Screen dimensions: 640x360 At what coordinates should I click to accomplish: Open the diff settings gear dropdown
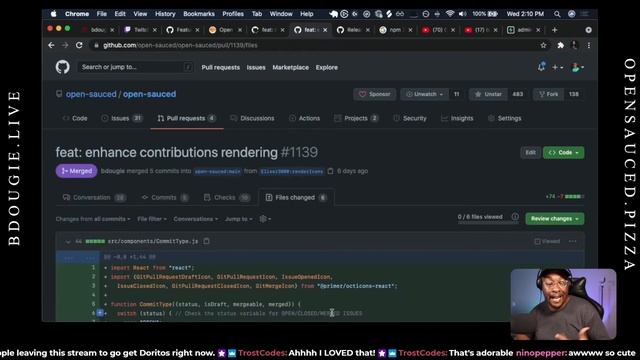click(x=265, y=219)
